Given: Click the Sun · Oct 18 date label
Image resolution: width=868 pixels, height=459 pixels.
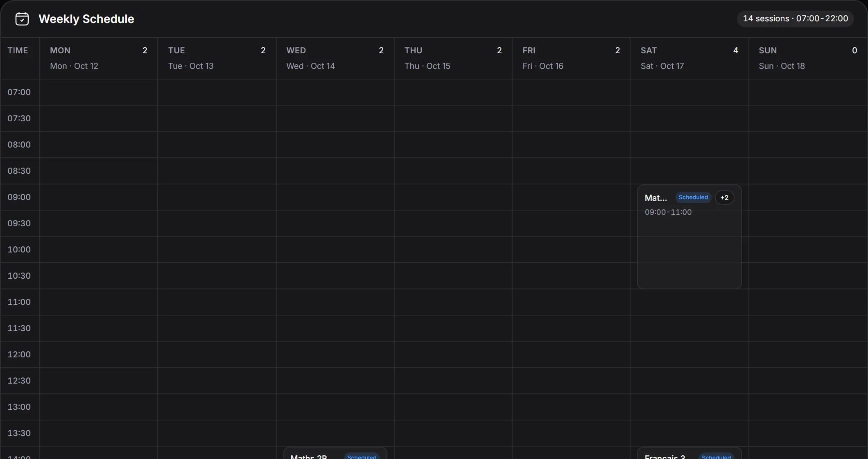Looking at the screenshot, I should (x=782, y=66).
